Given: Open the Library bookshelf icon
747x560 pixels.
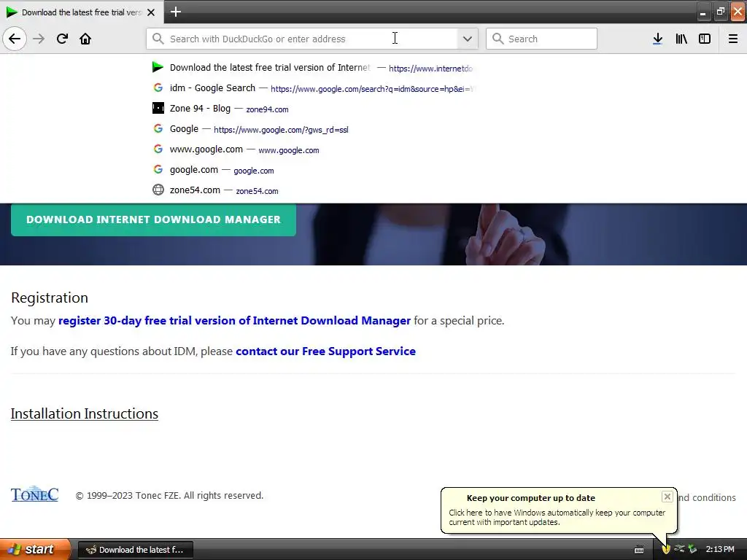Looking at the screenshot, I should [x=681, y=39].
